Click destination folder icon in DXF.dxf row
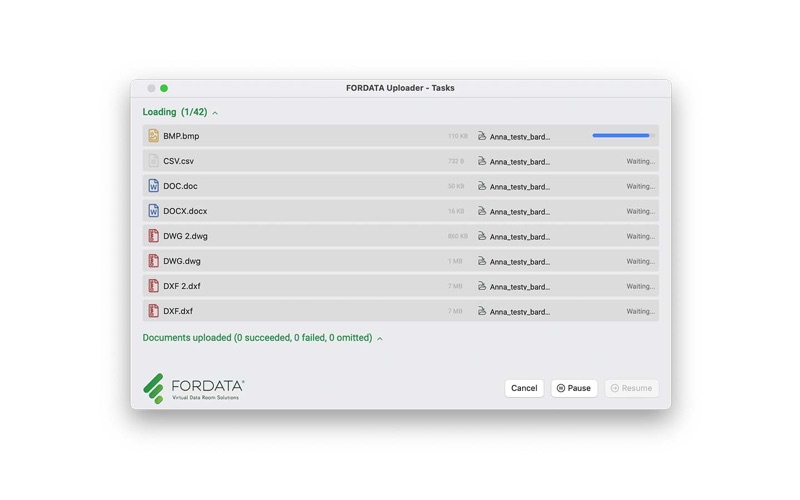Screen dimensions: 800x500 pos(482,311)
